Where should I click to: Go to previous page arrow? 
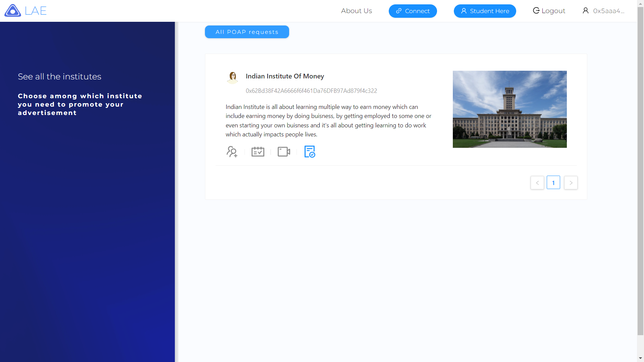537,183
